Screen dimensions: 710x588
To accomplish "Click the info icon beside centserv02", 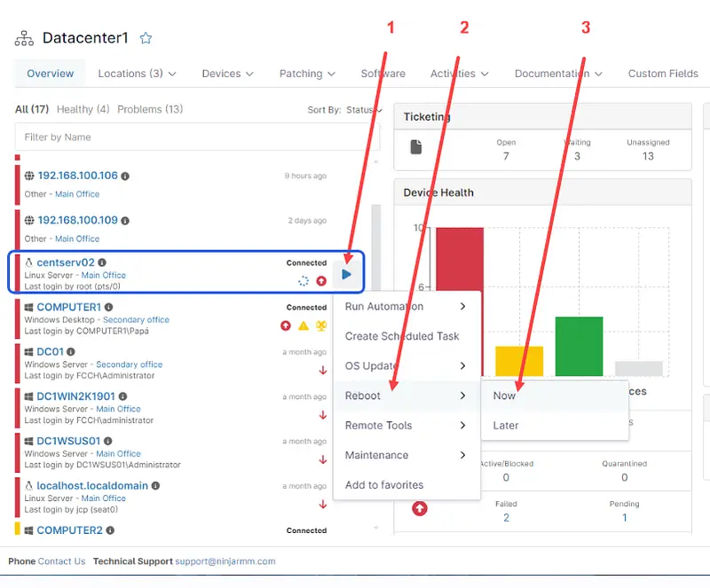I will coord(102,263).
